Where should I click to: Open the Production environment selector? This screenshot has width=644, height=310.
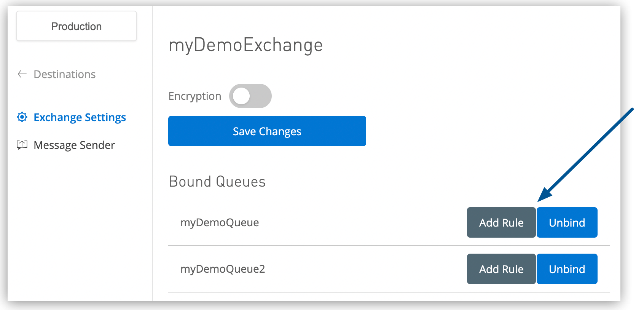[x=76, y=26]
